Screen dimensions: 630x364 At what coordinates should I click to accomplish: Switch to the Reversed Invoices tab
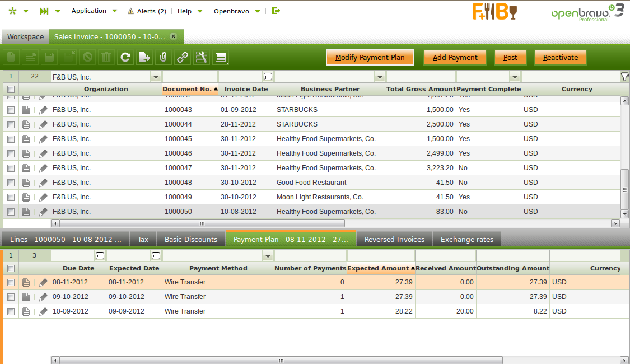pyautogui.click(x=394, y=239)
